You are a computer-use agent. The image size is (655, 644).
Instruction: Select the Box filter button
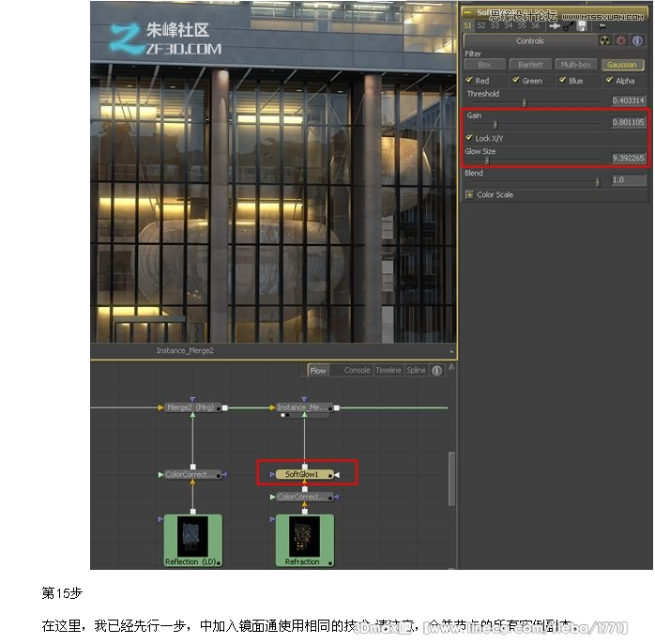click(484, 65)
